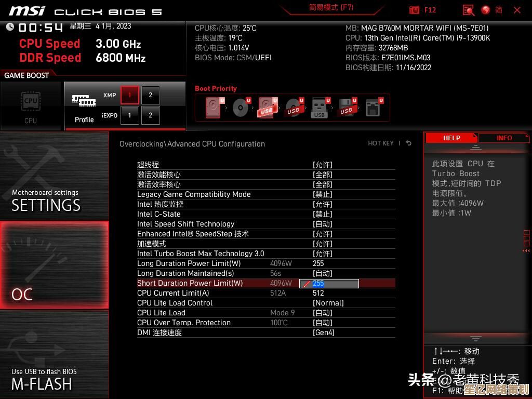Enable XMP profile 2
This screenshot has width=532, height=399.
tap(151, 95)
